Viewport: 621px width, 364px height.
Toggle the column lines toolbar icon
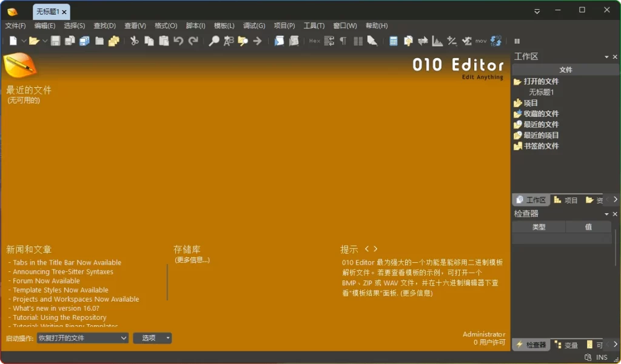358,41
